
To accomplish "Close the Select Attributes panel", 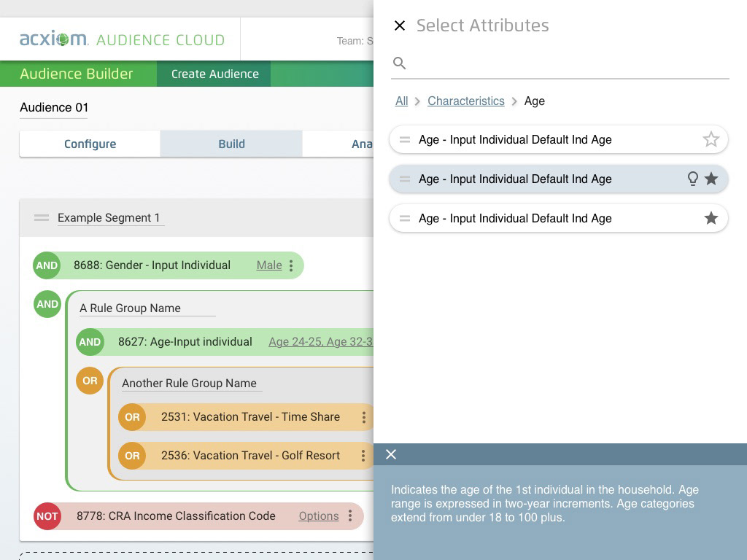I will coord(399,26).
